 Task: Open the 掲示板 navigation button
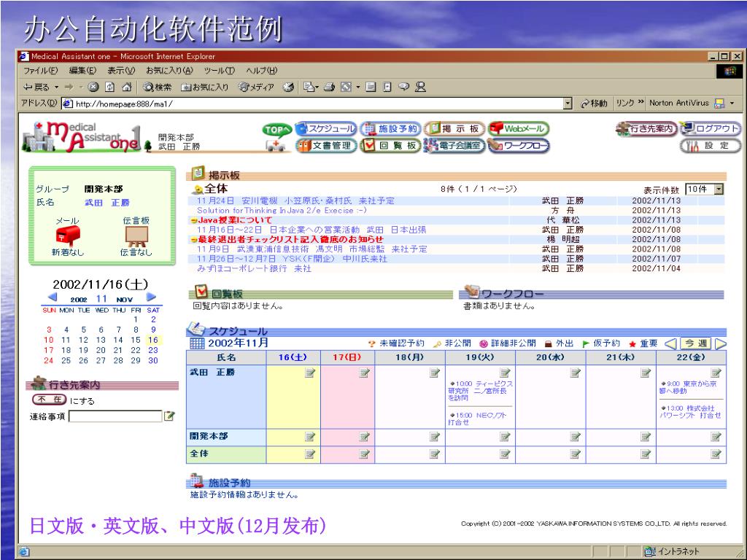click(x=454, y=128)
